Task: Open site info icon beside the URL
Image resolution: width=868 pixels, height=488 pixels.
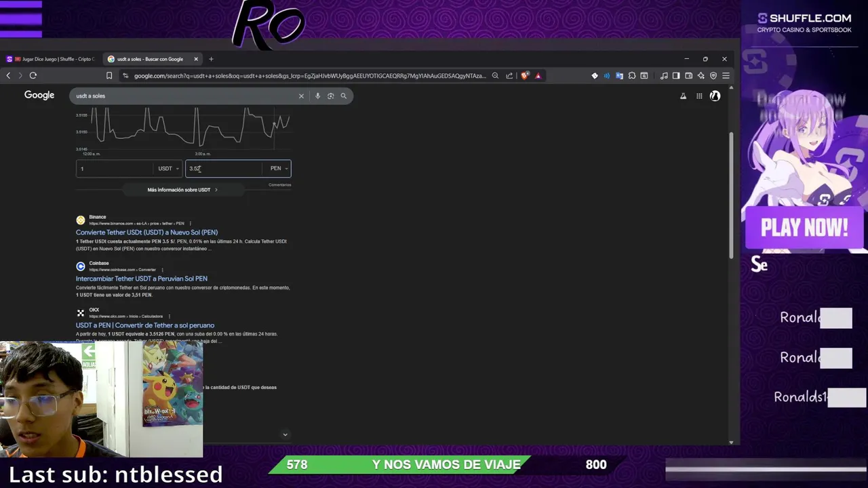Action: tap(125, 76)
